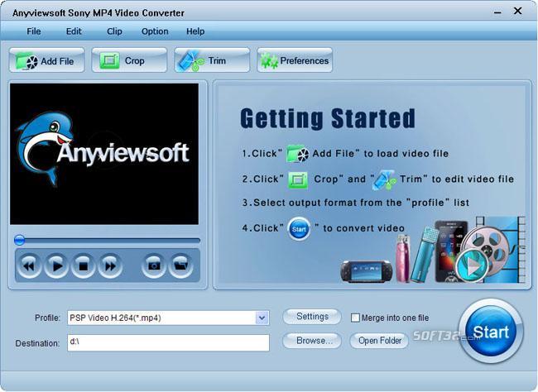Open Preferences from the toolbar

pyautogui.click(x=295, y=60)
